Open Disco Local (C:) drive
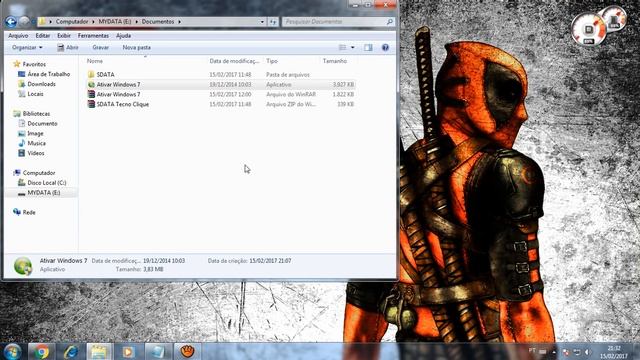 click(47, 183)
